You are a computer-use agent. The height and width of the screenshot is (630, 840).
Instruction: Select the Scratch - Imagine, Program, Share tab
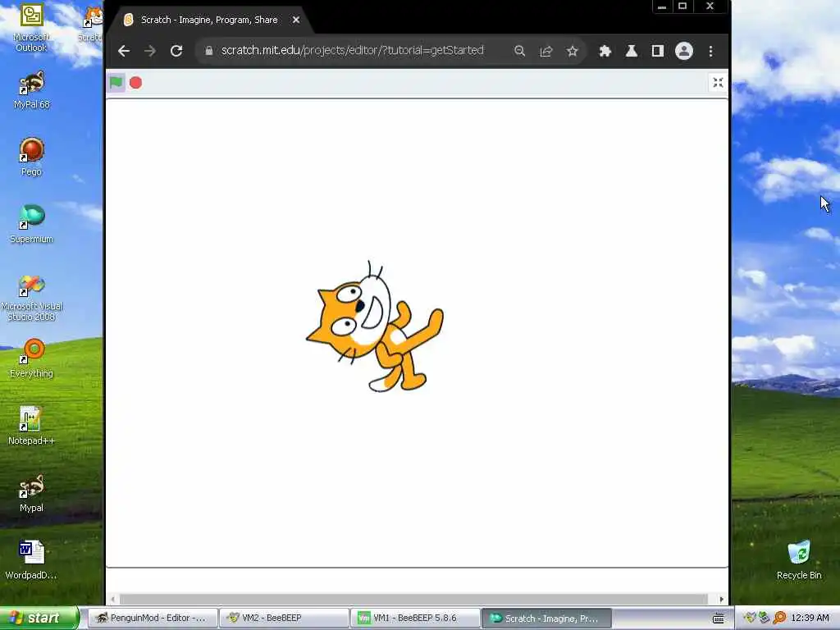coord(209,20)
